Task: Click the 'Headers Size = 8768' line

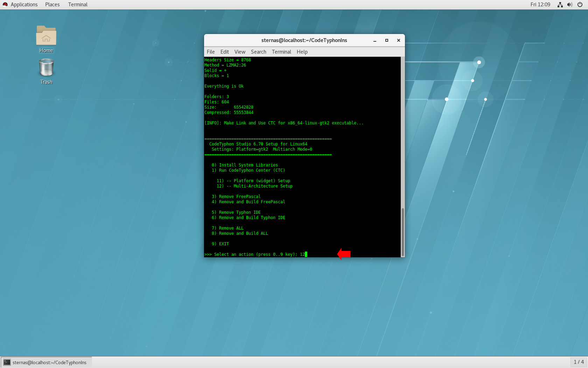Action: pyautogui.click(x=227, y=60)
